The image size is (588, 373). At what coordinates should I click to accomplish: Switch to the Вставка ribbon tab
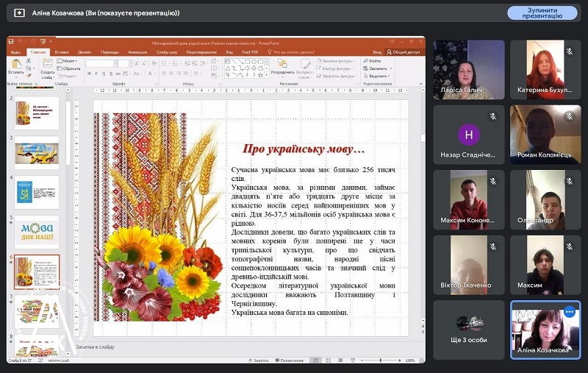pyautogui.click(x=62, y=52)
